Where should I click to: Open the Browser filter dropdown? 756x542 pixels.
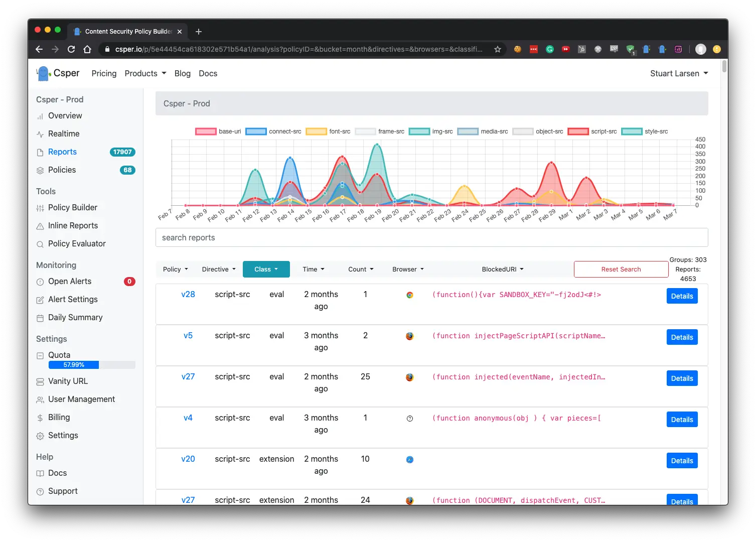click(408, 269)
